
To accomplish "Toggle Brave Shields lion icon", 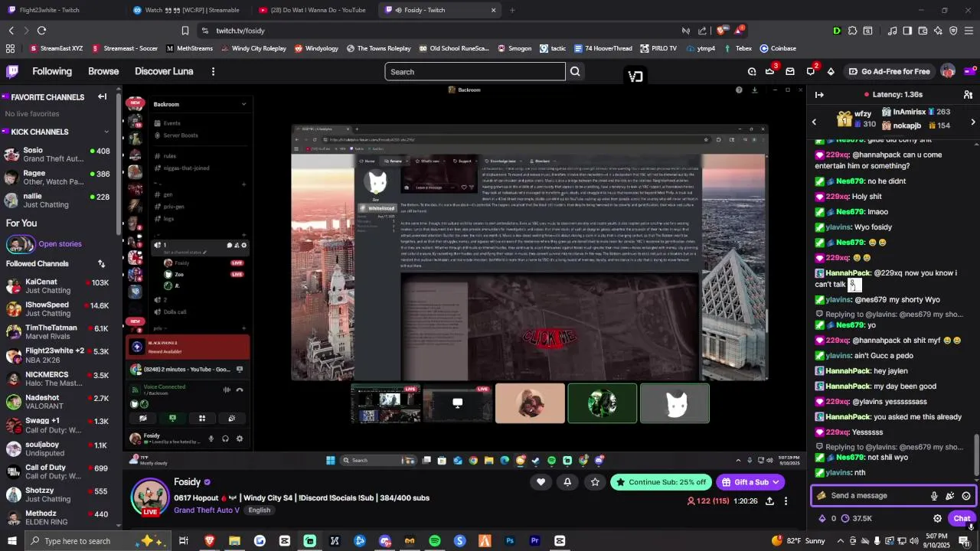I will [x=721, y=31].
